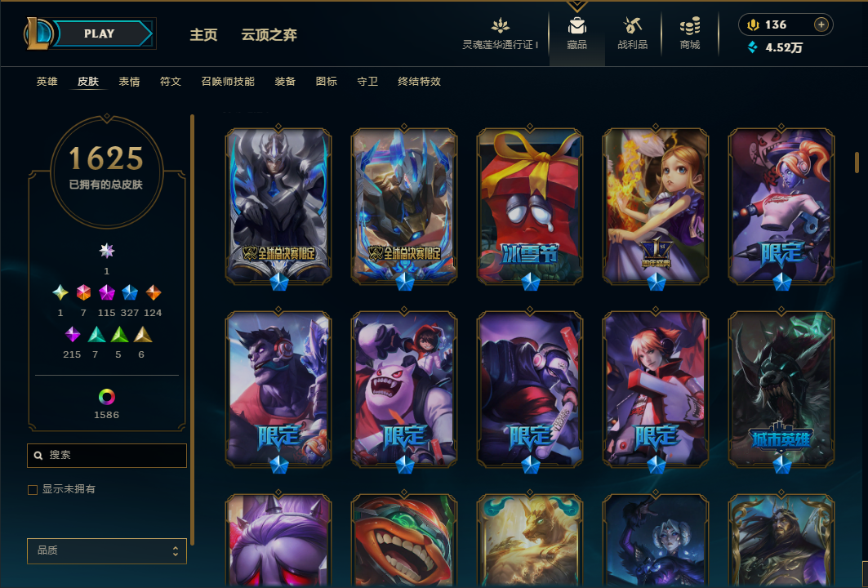Click the blue gem rarity icon showing 327
Viewport: 868px width, 588px height.
point(130,292)
